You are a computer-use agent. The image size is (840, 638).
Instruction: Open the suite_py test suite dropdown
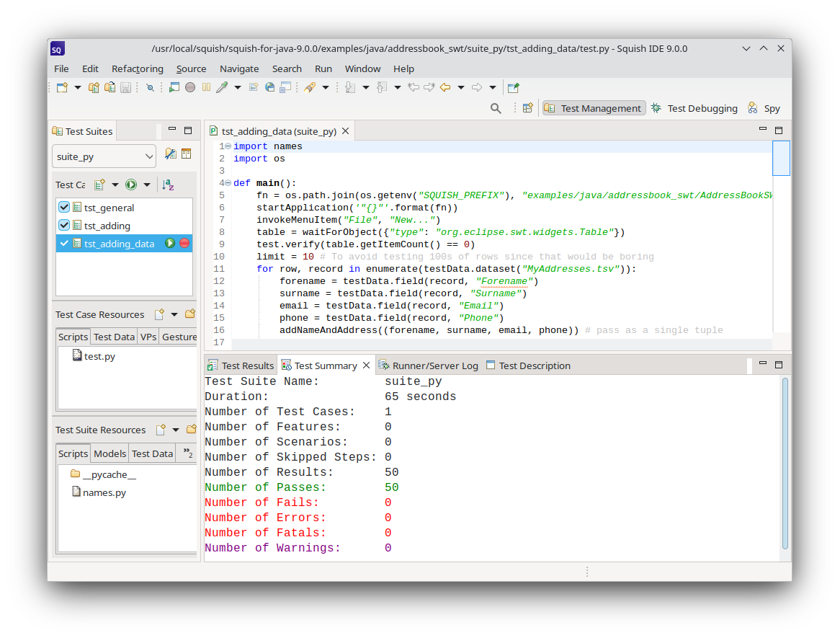[104, 156]
